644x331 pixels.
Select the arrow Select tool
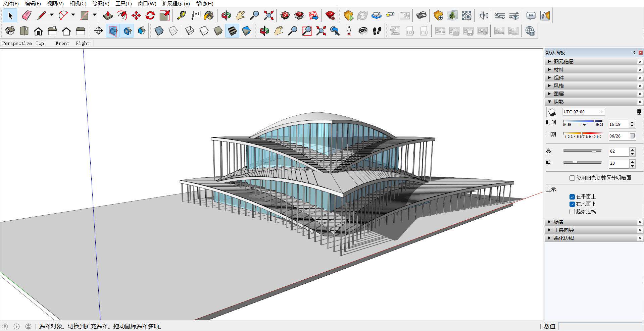[x=10, y=15]
